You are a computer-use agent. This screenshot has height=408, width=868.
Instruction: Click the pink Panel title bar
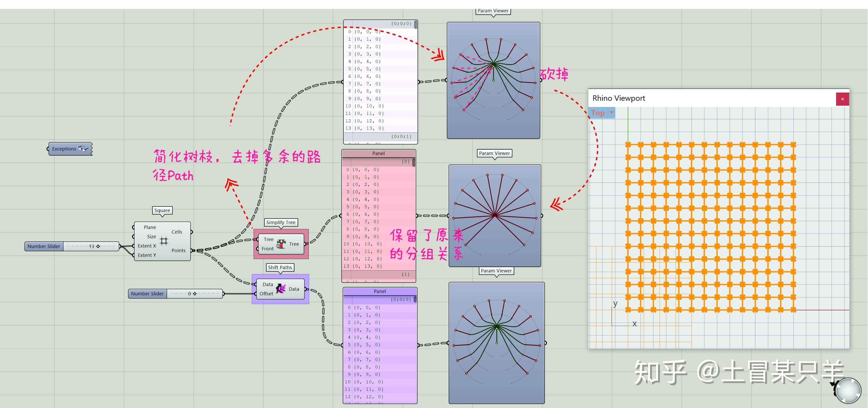click(x=378, y=153)
